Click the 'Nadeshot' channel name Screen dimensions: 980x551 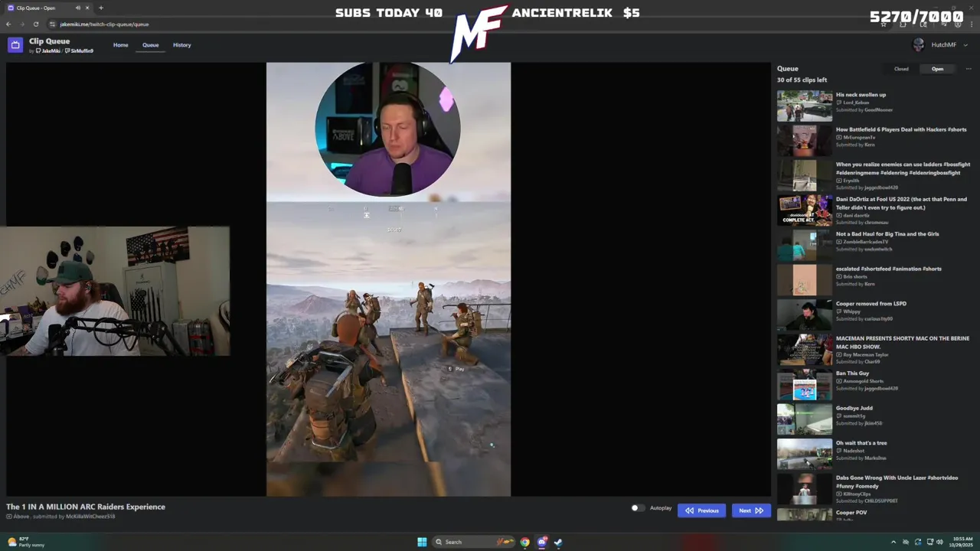pyautogui.click(x=854, y=451)
